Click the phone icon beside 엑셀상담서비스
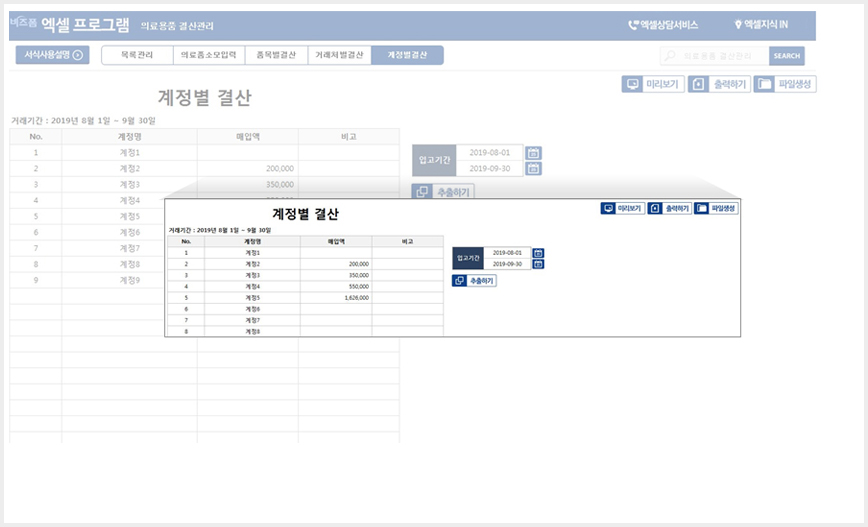The width and height of the screenshot is (868, 527). (x=633, y=25)
